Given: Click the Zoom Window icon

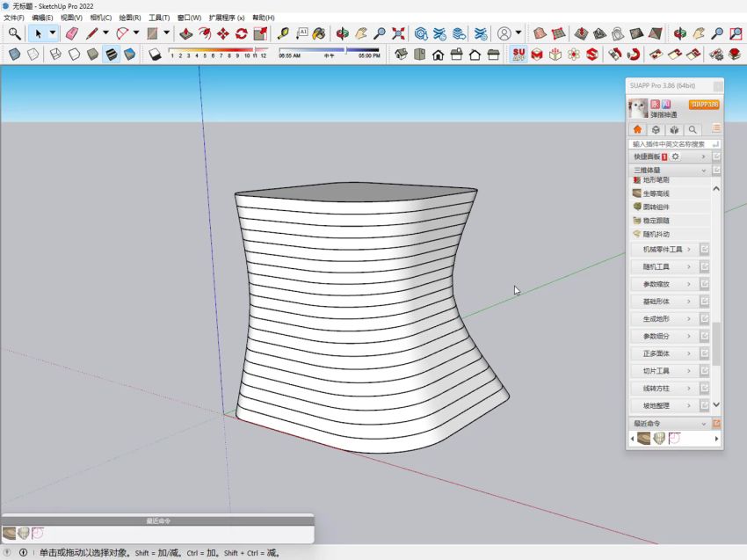Looking at the screenshot, I should 736,33.
